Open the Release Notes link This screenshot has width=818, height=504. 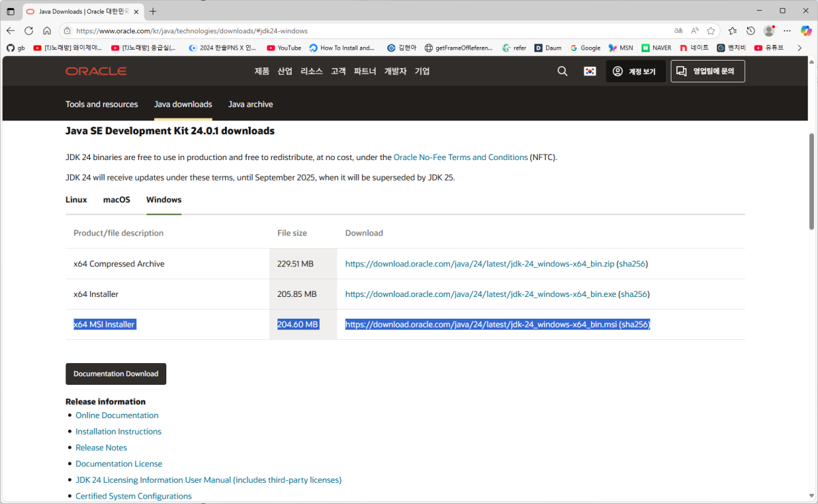102,447
